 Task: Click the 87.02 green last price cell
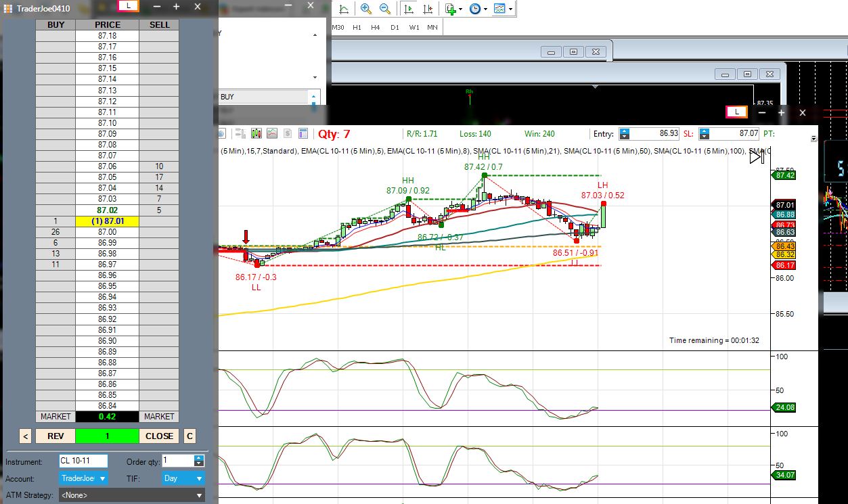108,210
